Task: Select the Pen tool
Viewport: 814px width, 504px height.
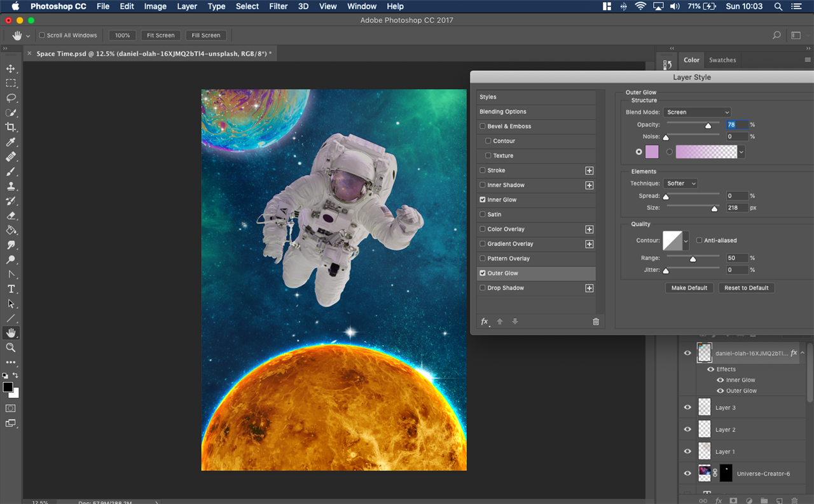Action: point(11,275)
